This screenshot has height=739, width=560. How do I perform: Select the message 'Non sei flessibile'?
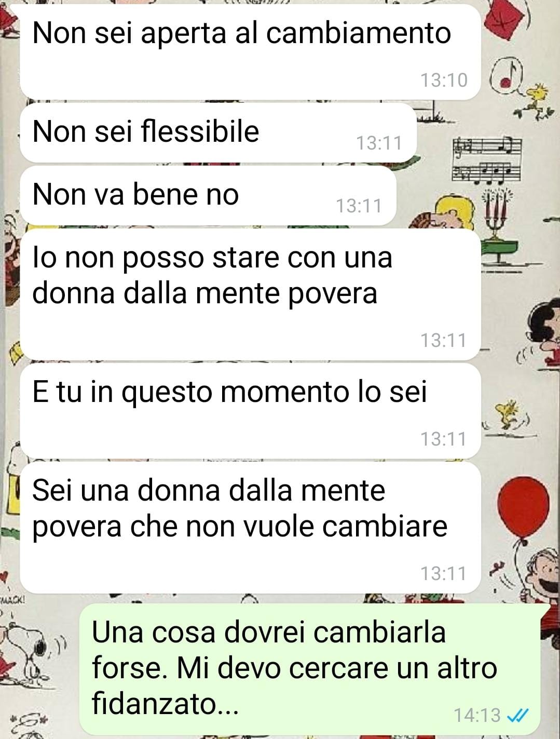[x=218, y=132]
